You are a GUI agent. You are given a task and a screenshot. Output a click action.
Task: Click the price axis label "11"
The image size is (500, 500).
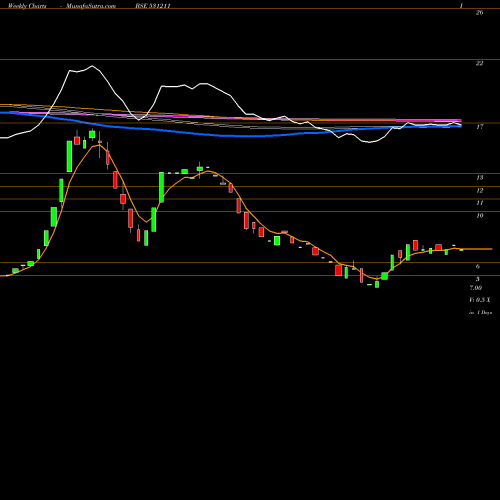tap(479, 203)
